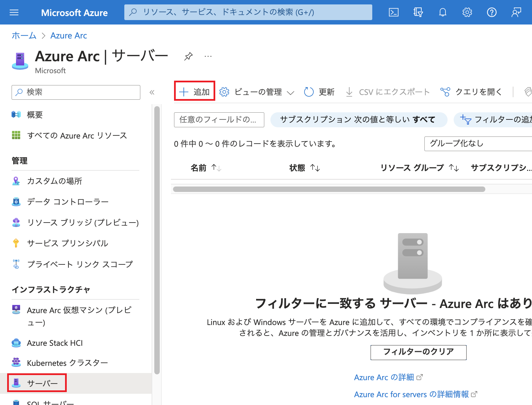Image resolution: width=532 pixels, height=405 pixels.
Task: Click the 概要 overview icon
Action: tap(16, 114)
